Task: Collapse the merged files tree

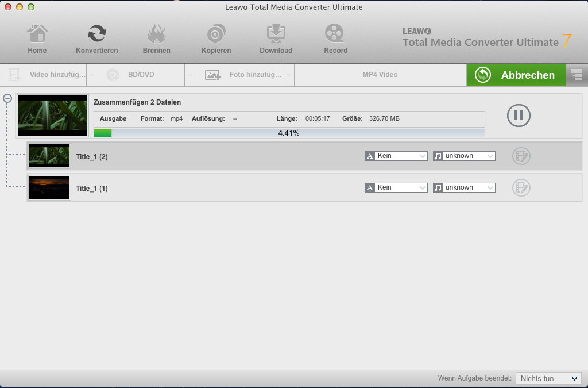Action: pos(7,98)
